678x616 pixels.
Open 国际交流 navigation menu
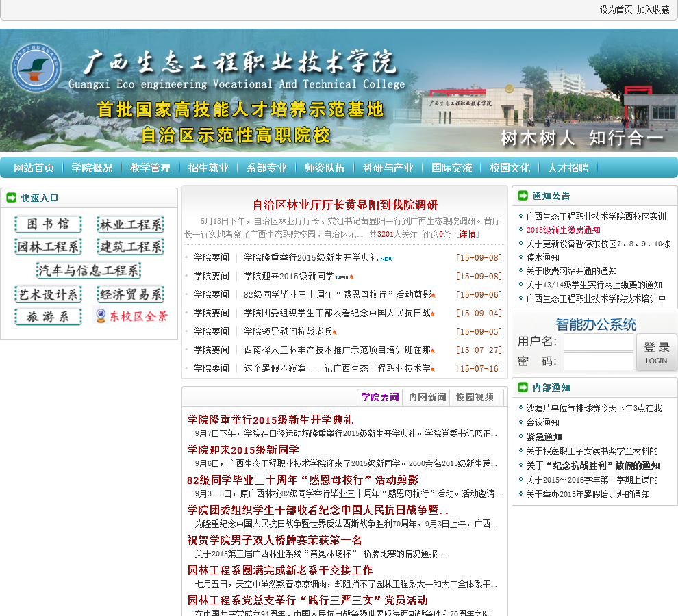click(x=452, y=168)
